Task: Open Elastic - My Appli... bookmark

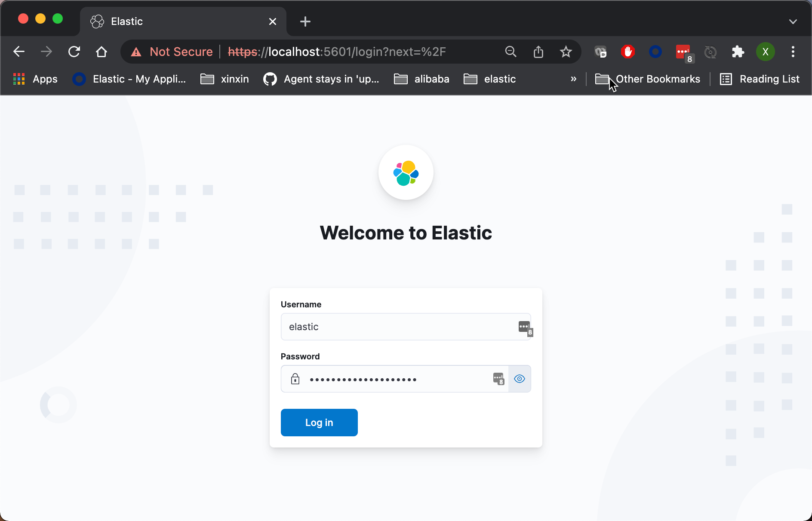Action: [129, 79]
